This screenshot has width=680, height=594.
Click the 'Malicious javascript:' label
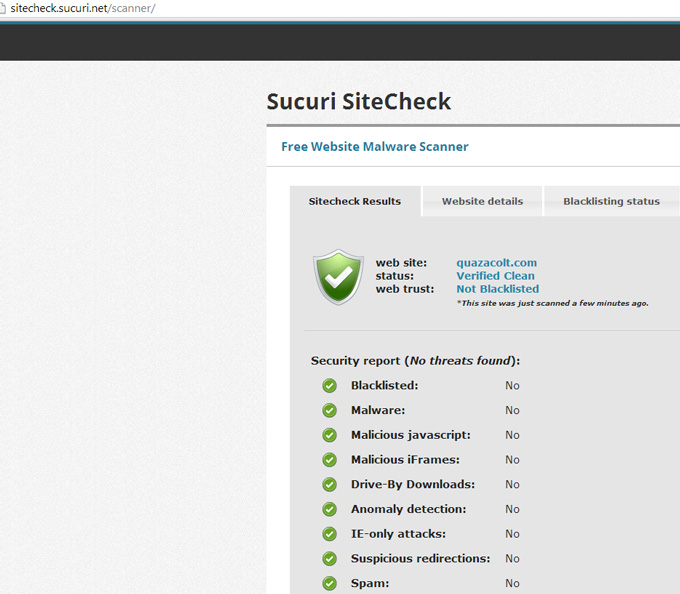(411, 435)
